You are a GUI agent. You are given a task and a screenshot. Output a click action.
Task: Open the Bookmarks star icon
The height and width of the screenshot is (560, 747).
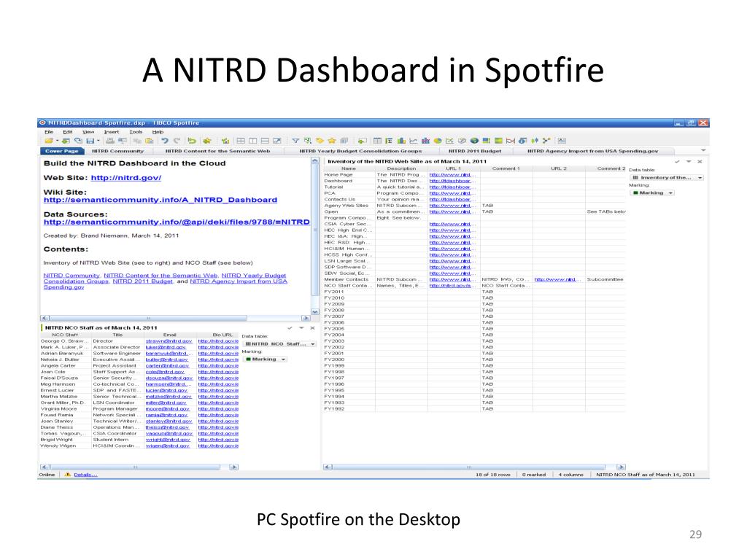point(332,141)
